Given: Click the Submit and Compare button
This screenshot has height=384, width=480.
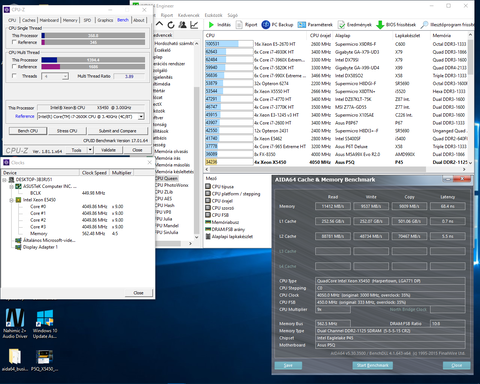Looking at the screenshot, I should point(117,131).
